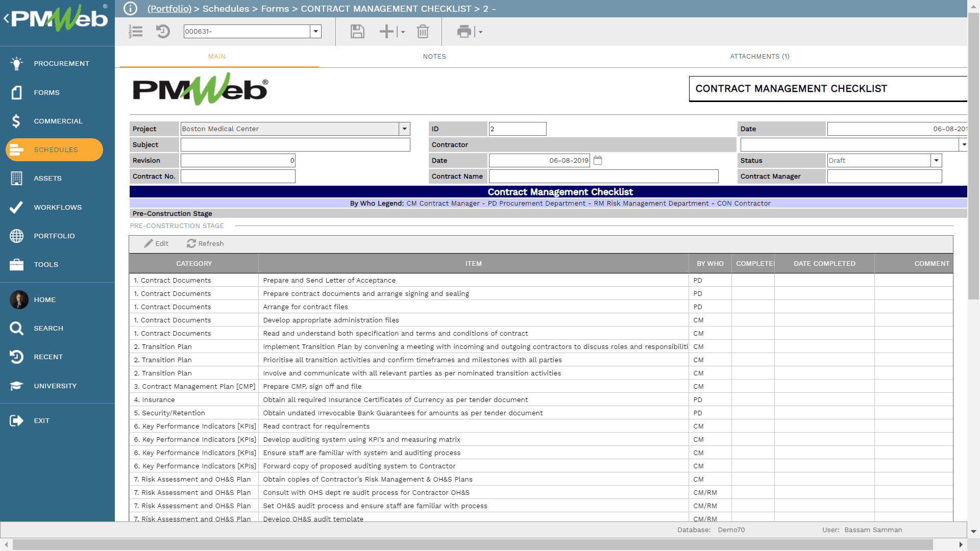Refresh the checklist grid
980x551 pixels.
[x=205, y=243]
